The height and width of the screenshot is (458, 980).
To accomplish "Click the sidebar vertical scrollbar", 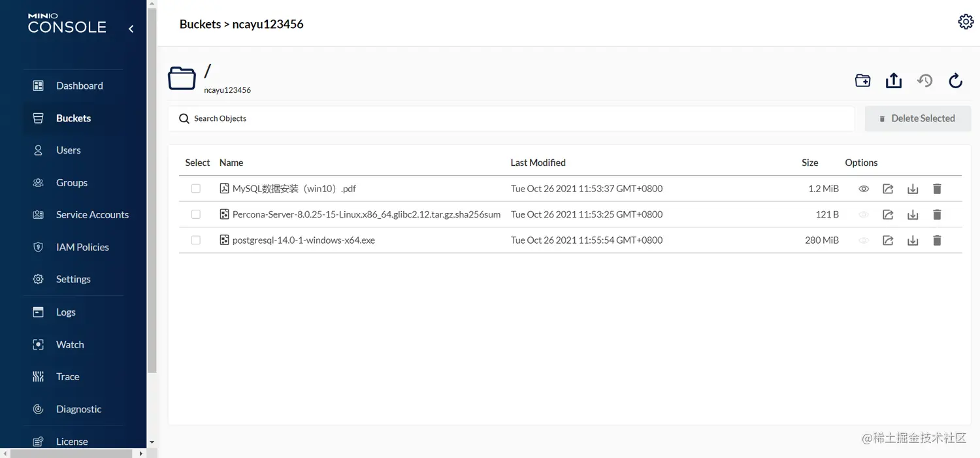I will tap(152, 189).
